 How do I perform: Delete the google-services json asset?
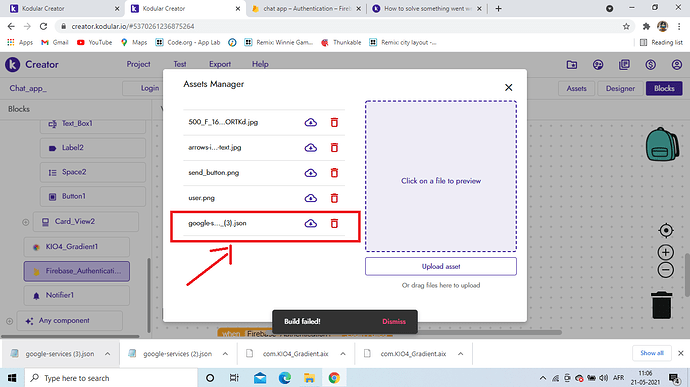(x=334, y=223)
